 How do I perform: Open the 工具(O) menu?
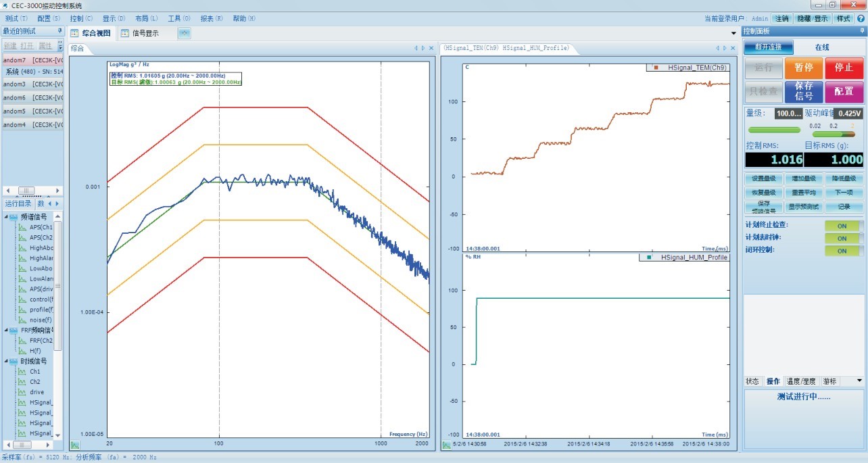click(x=179, y=18)
